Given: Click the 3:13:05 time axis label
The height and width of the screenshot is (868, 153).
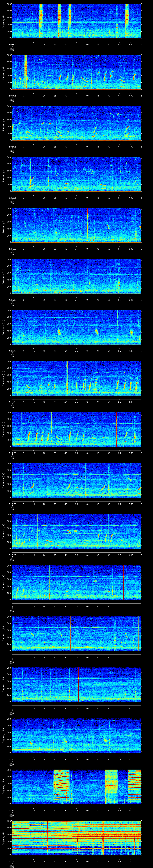Looking at the screenshot, I should coord(12,555).
